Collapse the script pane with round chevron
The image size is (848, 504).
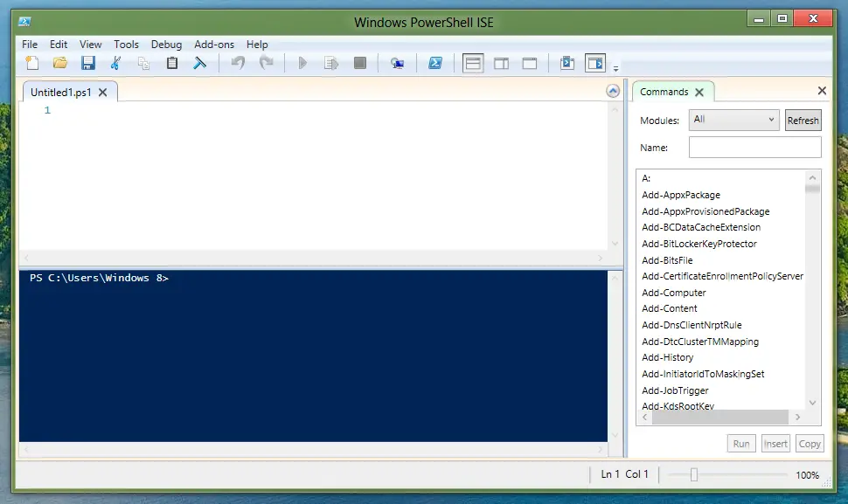613,91
